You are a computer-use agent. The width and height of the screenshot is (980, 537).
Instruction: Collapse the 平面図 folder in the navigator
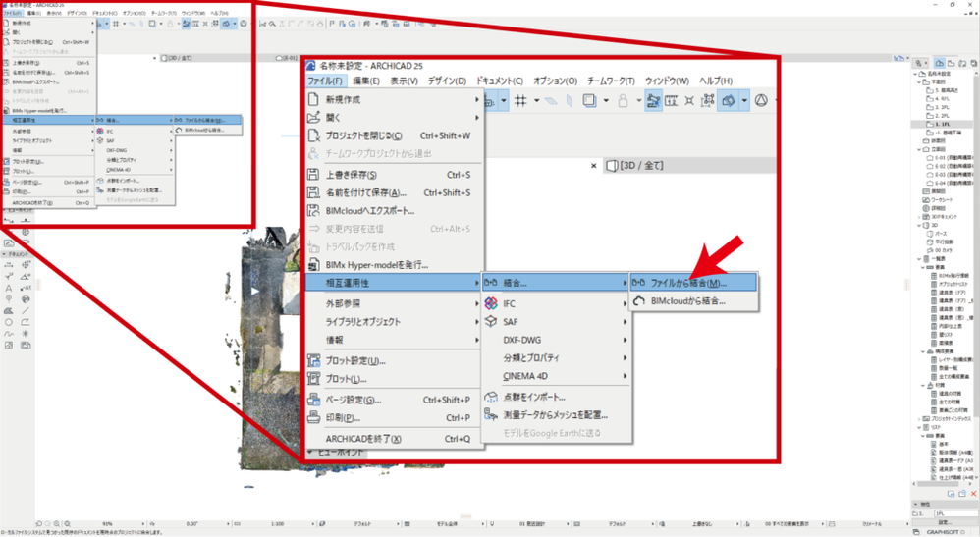(919, 81)
